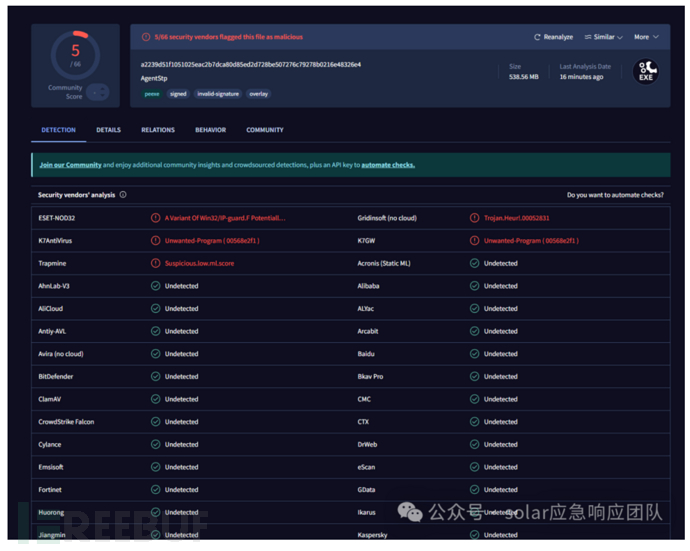
Task: Click the Antiy-AVL undetected checkmark icon
Action: [155, 331]
